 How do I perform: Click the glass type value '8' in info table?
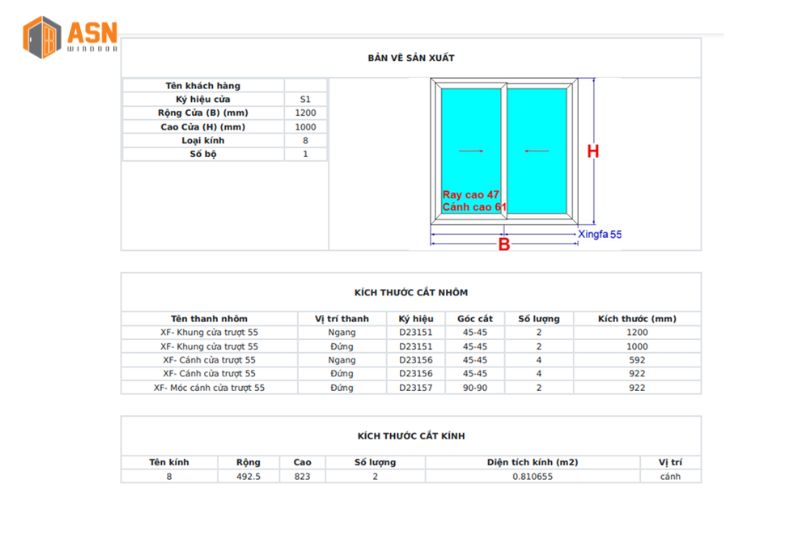coord(306,140)
